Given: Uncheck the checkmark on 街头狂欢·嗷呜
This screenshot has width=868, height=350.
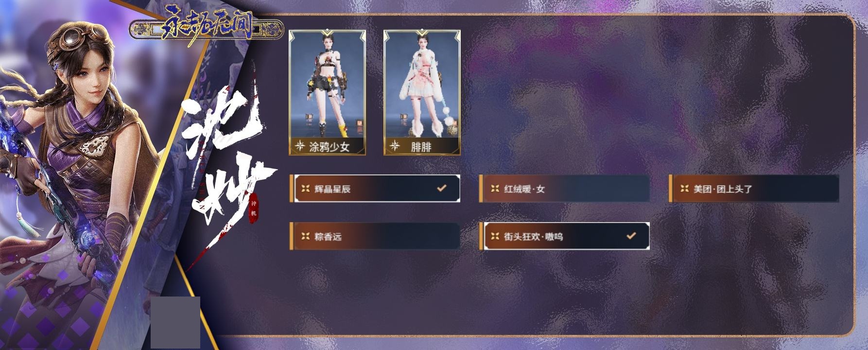Looking at the screenshot, I should coord(631,236).
